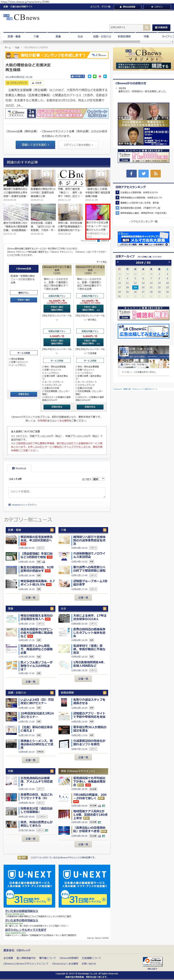This screenshot has width=174, height=980.
Task: Go to previous month in archive calendar
Action: point(118,262)
